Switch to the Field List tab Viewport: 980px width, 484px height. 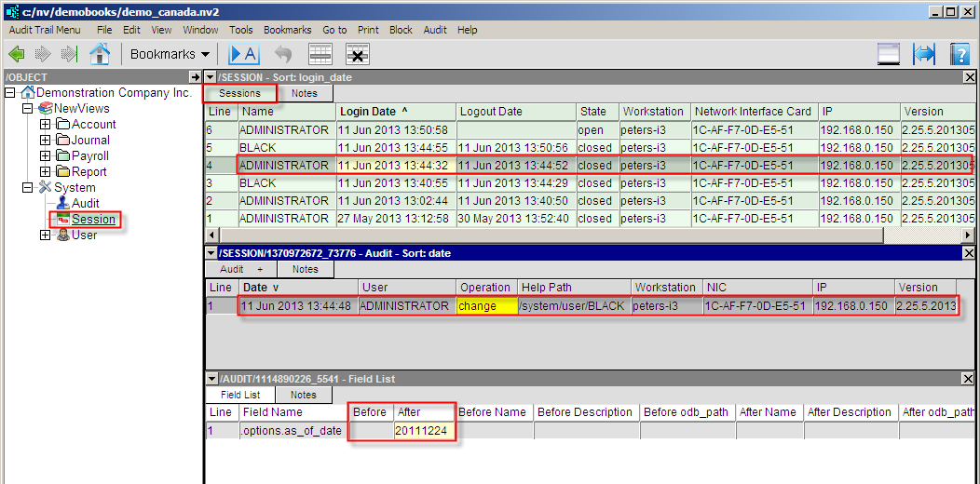click(240, 395)
